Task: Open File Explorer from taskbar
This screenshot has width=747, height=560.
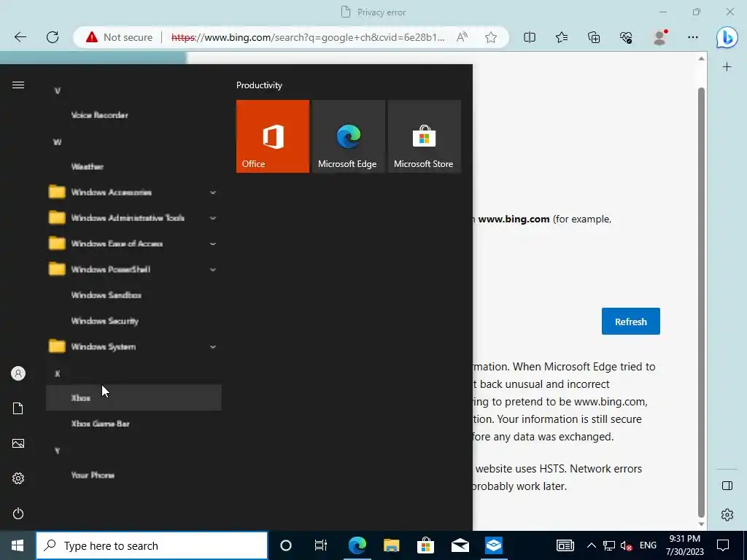Action: coord(391,545)
